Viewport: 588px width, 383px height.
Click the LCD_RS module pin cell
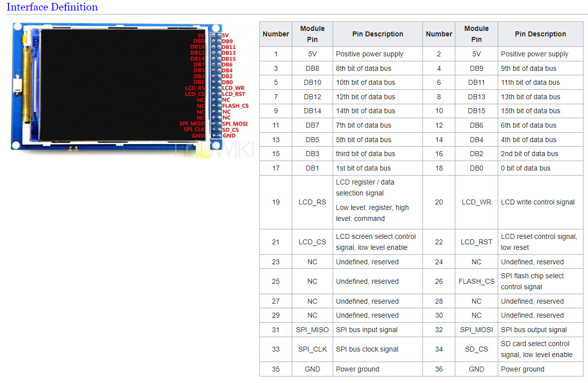click(x=312, y=202)
